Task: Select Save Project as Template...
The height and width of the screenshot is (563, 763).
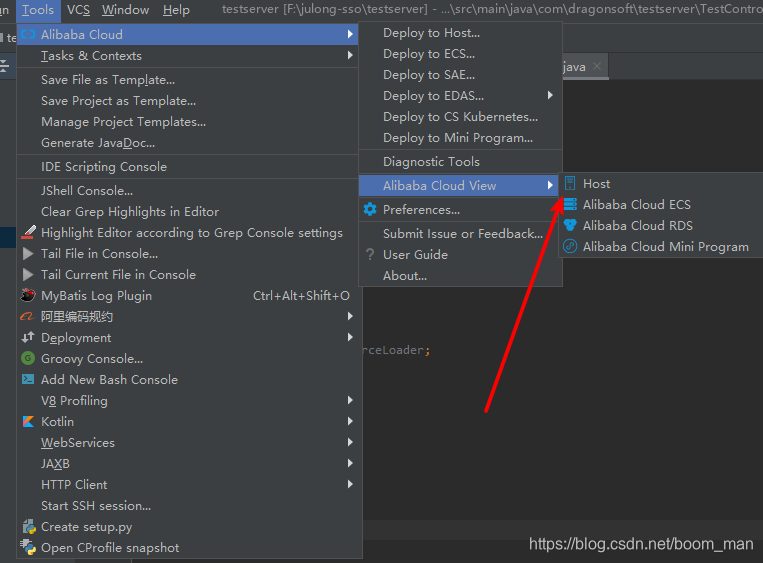Action: click(188, 101)
